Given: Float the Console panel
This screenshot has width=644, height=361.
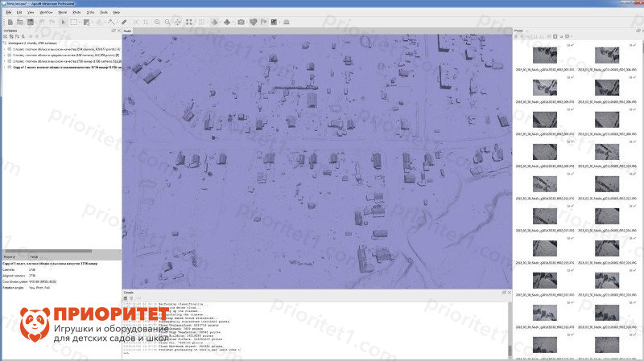Looking at the screenshot, I should [x=504, y=293].
